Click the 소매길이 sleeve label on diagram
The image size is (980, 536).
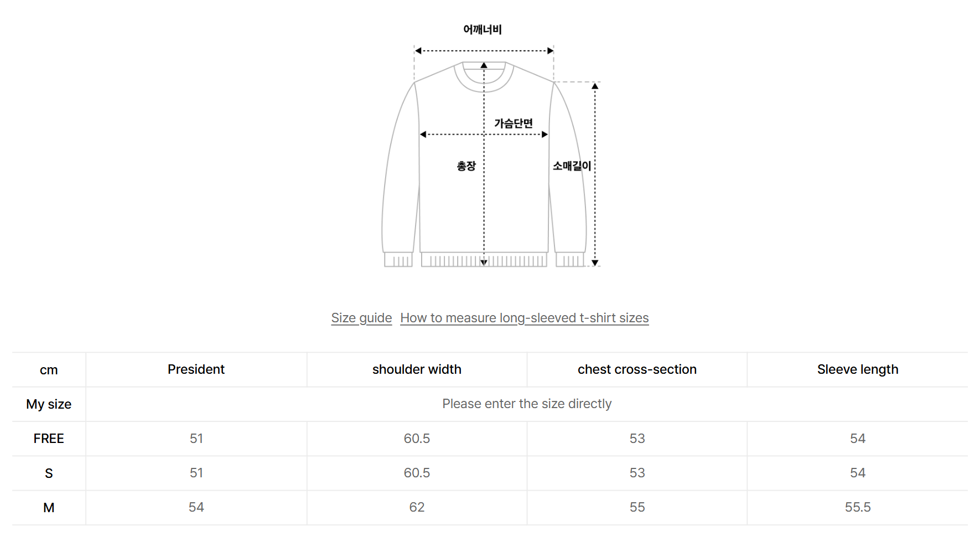tap(572, 166)
